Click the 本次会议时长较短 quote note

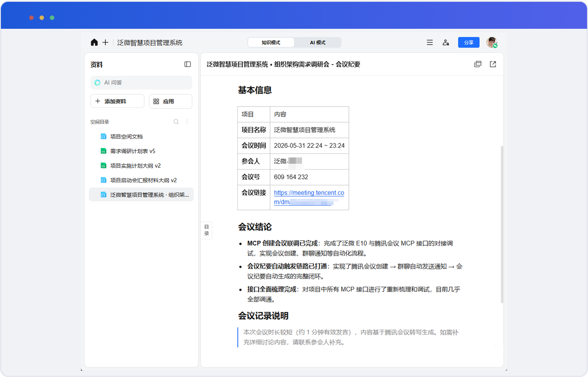pyautogui.click(x=351, y=337)
